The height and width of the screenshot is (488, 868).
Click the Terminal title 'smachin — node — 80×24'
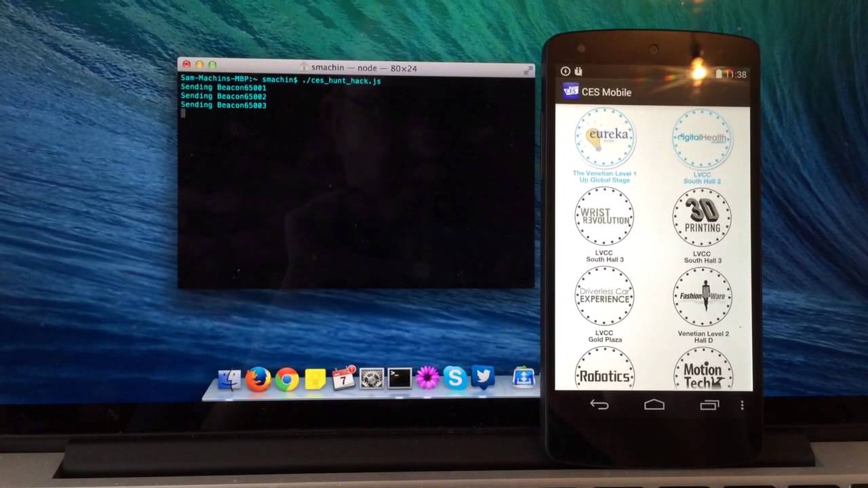click(364, 68)
